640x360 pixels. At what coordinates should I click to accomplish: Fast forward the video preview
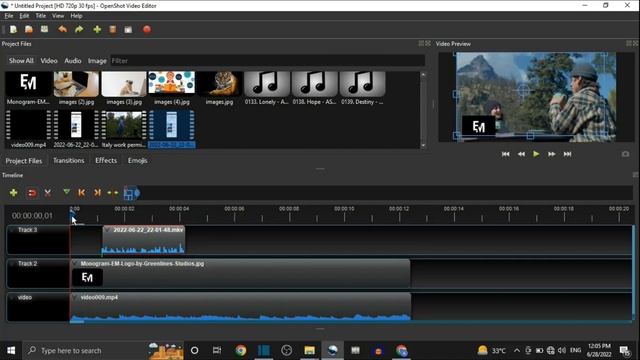coord(552,154)
